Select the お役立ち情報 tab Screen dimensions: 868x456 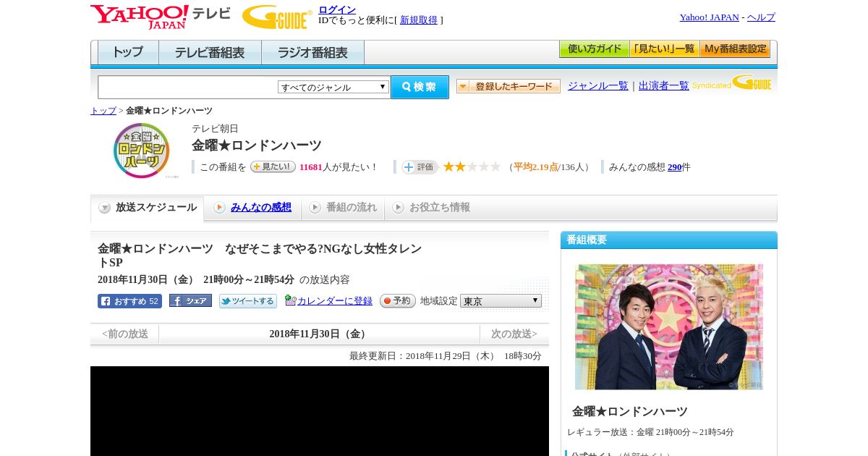431,208
